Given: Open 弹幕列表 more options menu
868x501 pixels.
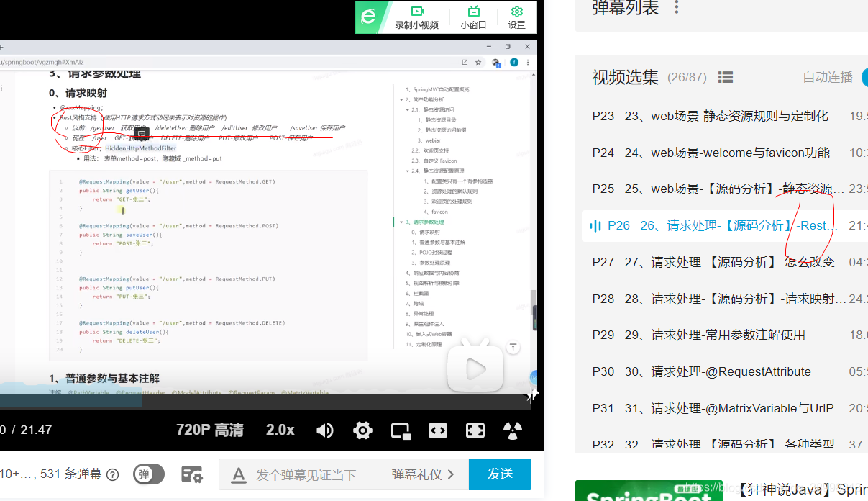Looking at the screenshot, I should point(676,8).
